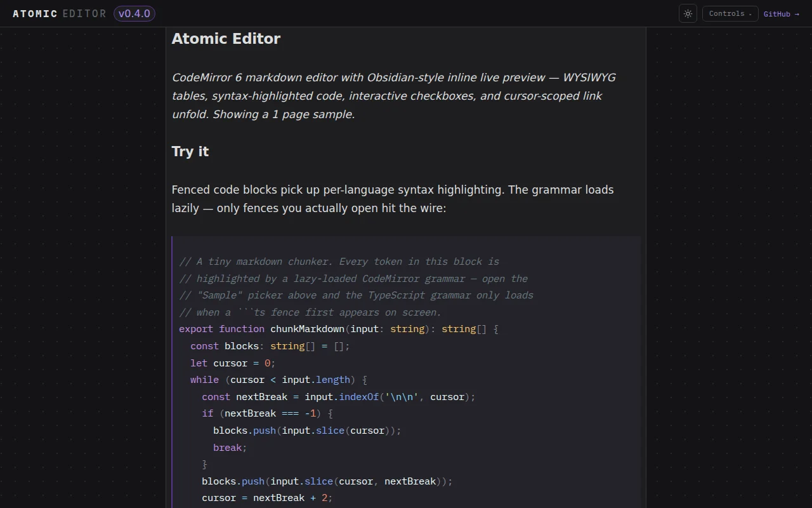Click the 'break;' code line

230,447
